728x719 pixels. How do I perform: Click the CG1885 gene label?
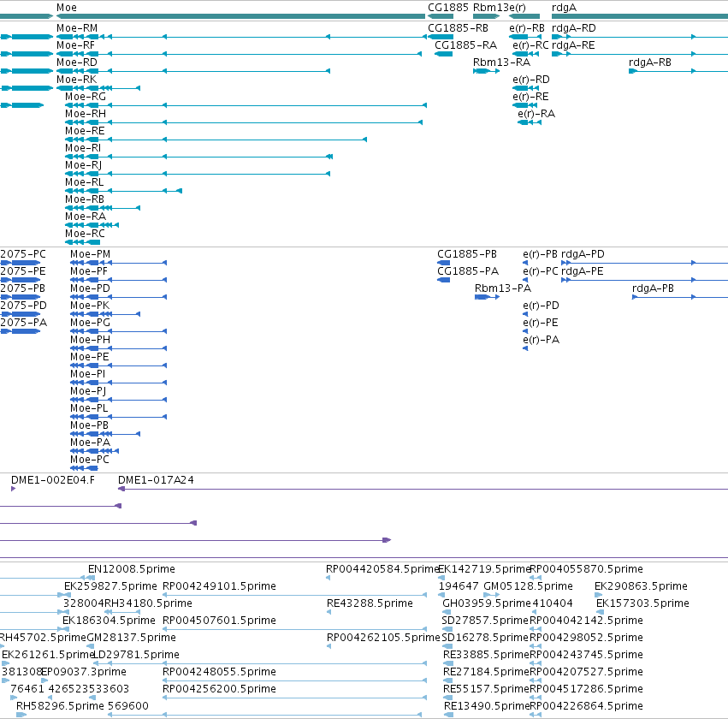pyautogui.click(x=448, y=8)
